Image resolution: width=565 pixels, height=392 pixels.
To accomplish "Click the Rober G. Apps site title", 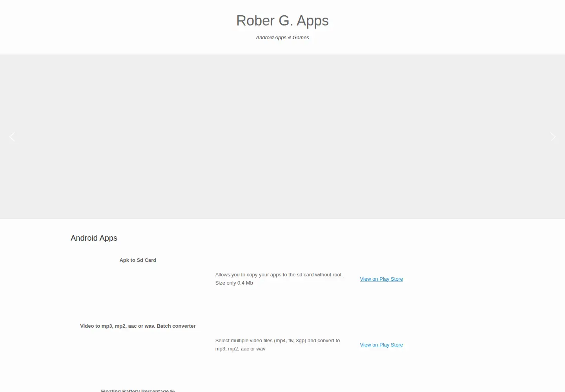I will coord(282,21).
